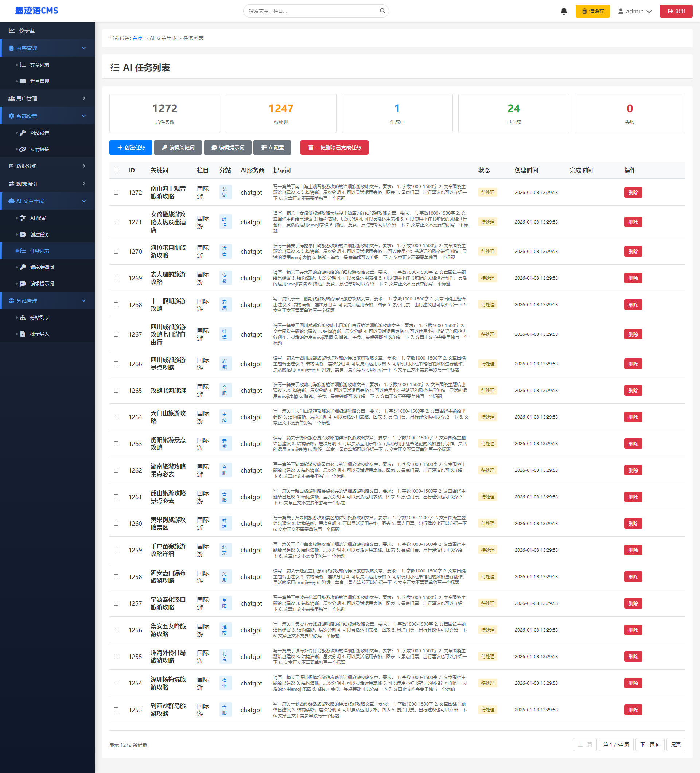Click the 批量导入 file icon
700x773 pixels.
coord(23,334)
